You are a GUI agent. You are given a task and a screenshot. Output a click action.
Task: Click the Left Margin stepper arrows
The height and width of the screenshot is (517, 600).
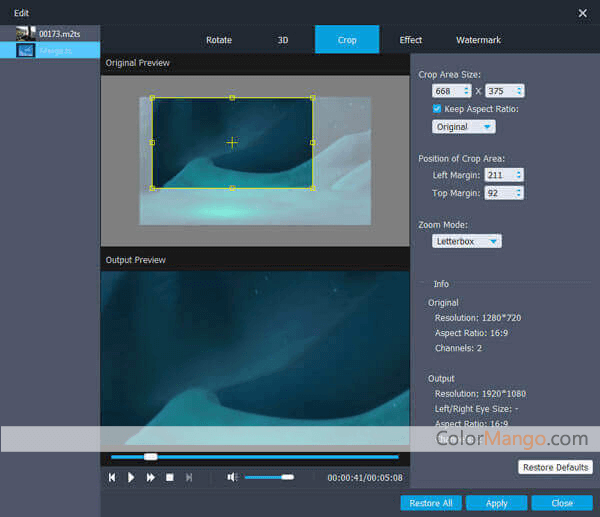518,175
